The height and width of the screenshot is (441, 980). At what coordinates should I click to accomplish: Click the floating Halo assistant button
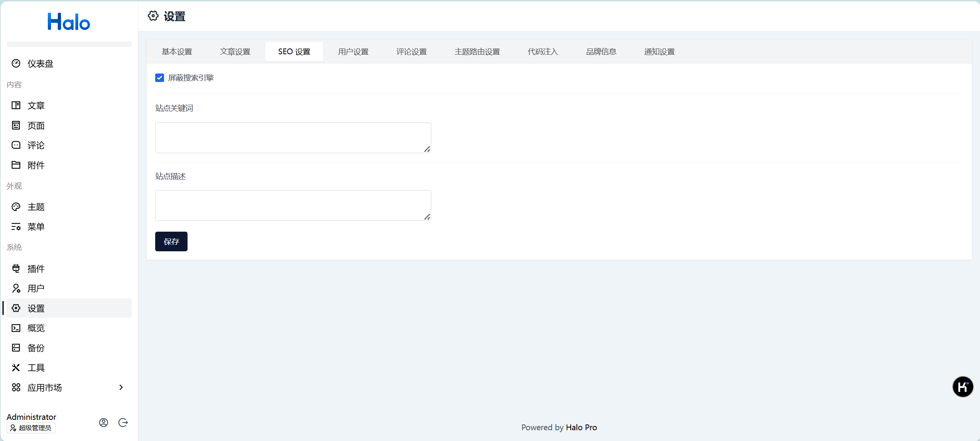(963, 387)
